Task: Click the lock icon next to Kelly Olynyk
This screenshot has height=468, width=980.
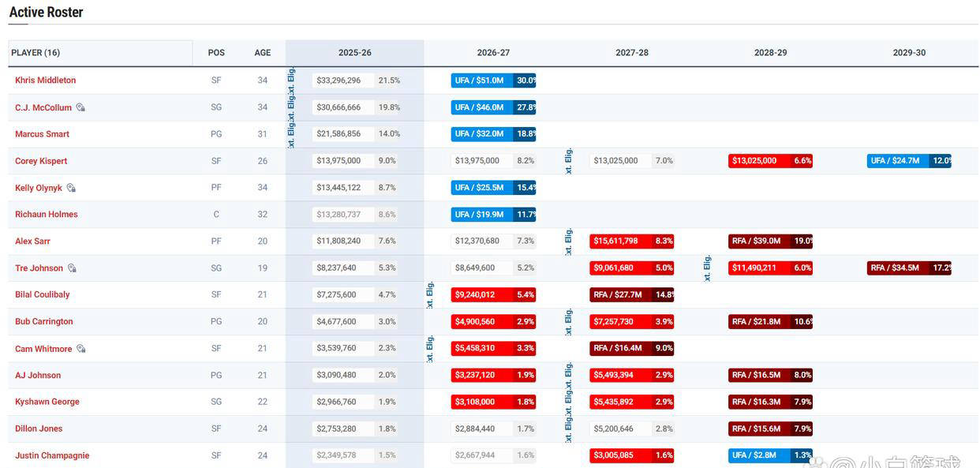Action: 71,189
